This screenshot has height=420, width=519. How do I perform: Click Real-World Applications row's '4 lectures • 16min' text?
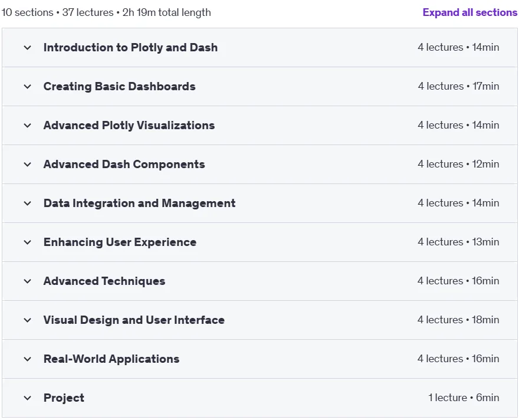click(x=458, y=359)
